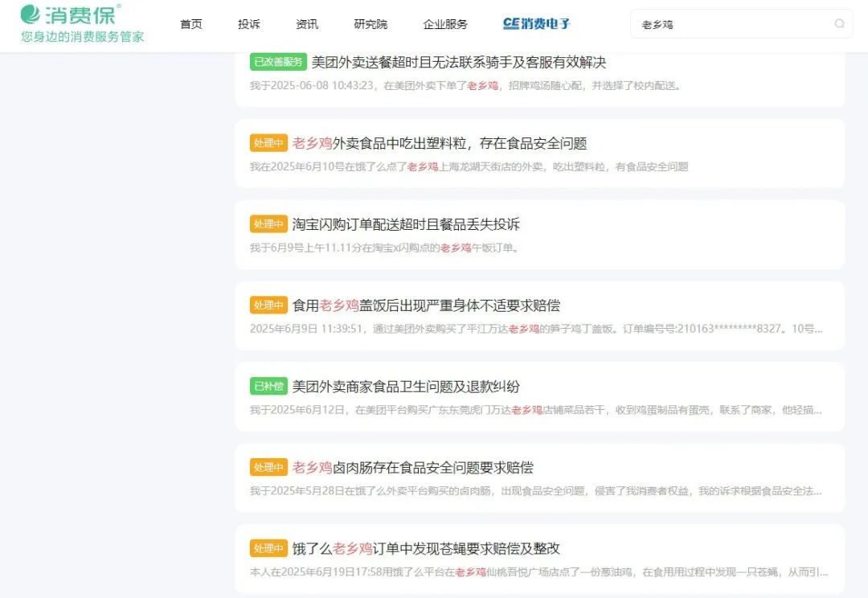
Task: Click the 已补偿 status badge
Action: click(x=268, y=386)
